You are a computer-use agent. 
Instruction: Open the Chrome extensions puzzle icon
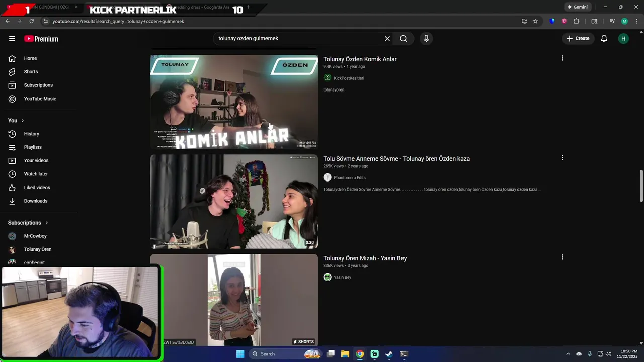[577, 21]
